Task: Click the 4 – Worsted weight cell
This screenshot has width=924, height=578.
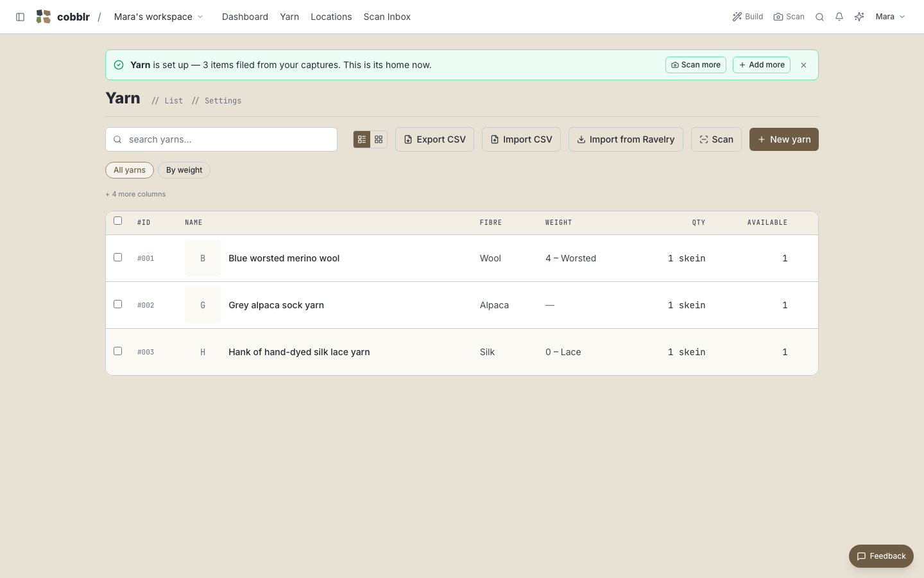Action: click(x=570, y=258)
